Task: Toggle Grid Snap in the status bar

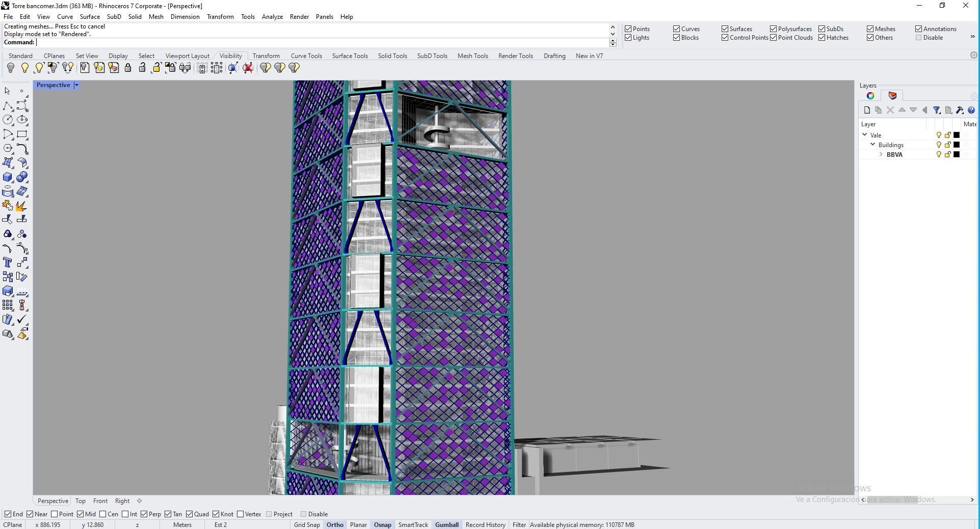Action: (307, 525)
